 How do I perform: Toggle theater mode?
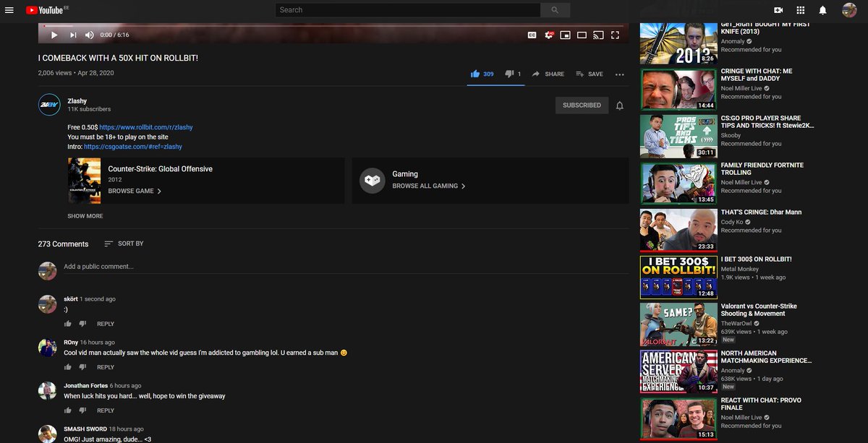pyautogui.click(x=582, y=35)
